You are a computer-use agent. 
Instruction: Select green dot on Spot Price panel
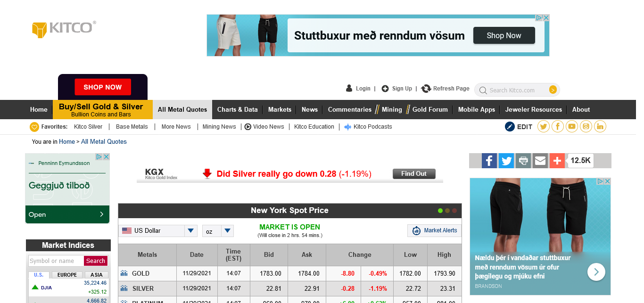tap(440, 211)
